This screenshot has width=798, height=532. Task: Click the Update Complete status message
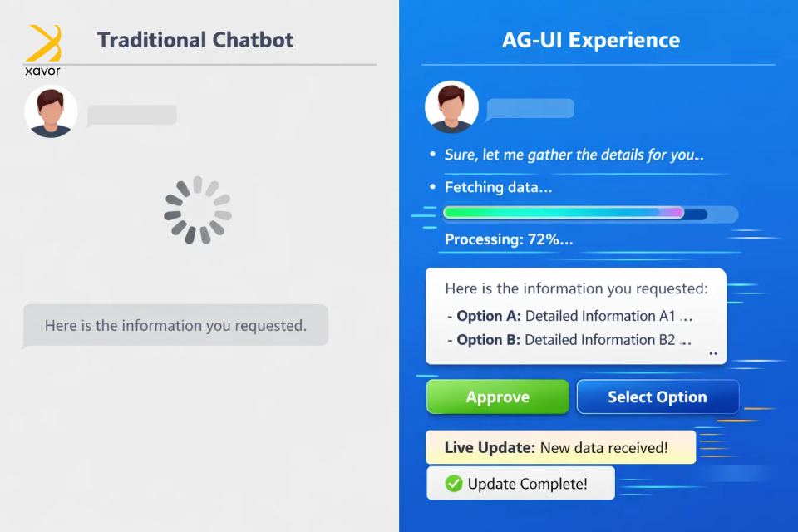(520, 483)
